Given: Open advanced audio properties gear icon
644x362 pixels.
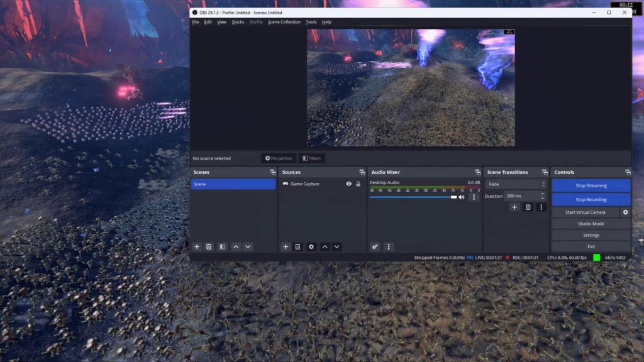Looking at the screenshot, I should (375, 246).
